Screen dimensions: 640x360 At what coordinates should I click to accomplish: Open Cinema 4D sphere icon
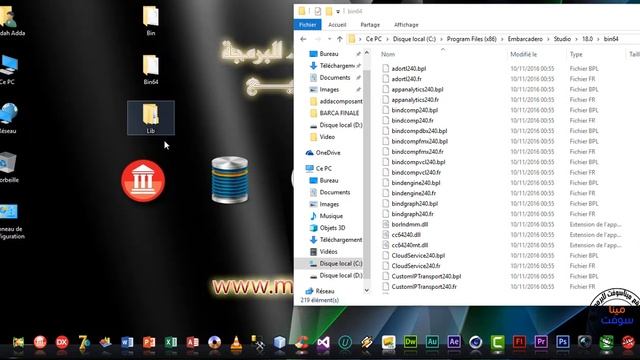coord(476,342)
